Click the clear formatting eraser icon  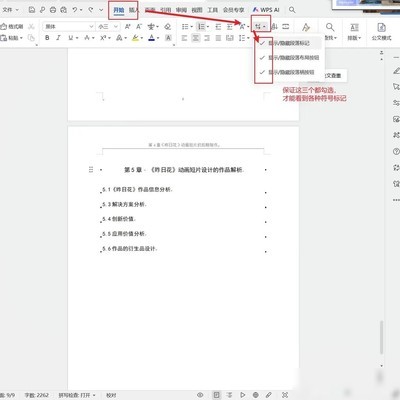(168, 26)
